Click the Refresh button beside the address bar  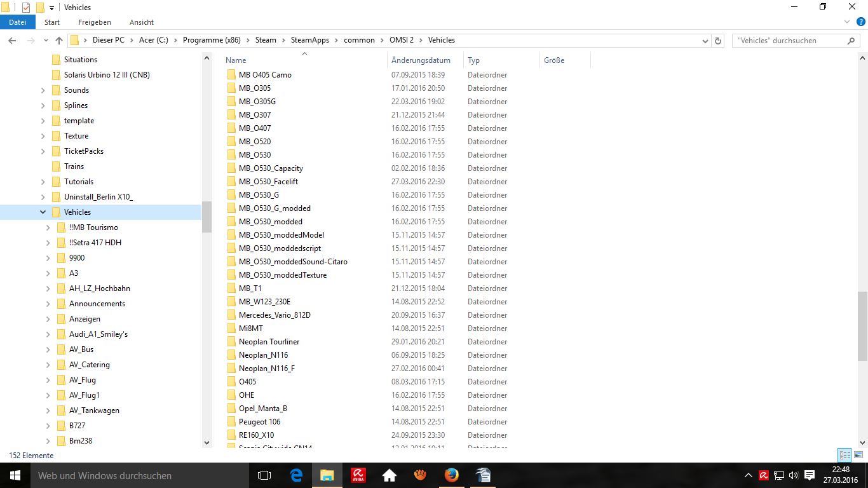[x=719, y=40]
